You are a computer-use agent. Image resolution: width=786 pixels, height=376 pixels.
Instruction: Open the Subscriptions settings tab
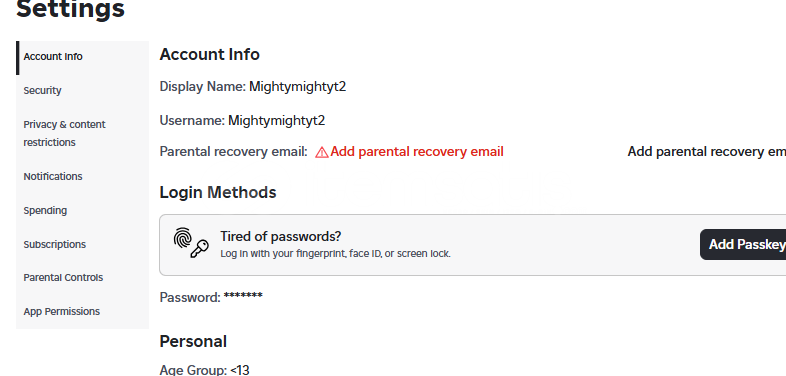83,245
